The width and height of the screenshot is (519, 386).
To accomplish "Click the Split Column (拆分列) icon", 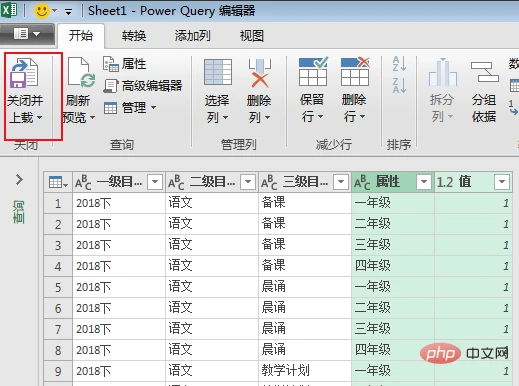I will (x=442, y=72).
